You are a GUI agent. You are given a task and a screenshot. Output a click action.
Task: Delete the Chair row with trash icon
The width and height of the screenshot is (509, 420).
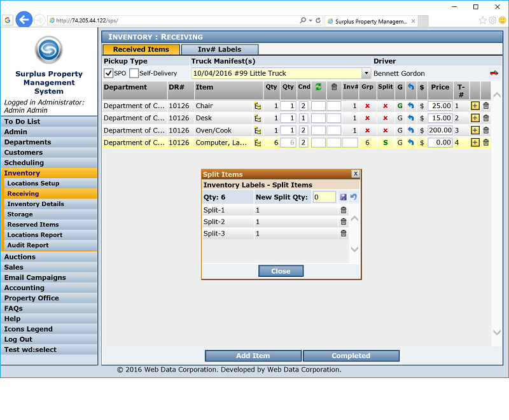pos(486,106)
